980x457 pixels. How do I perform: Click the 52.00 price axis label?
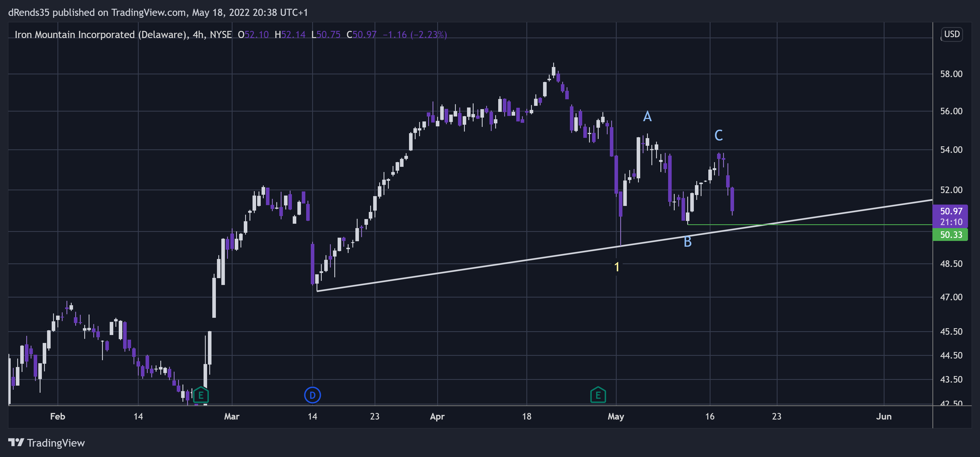951,190
